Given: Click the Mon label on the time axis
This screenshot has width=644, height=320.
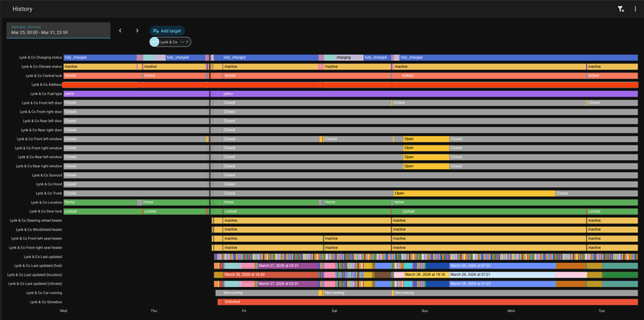Looking at the screenshot, I should coord(511,311).
